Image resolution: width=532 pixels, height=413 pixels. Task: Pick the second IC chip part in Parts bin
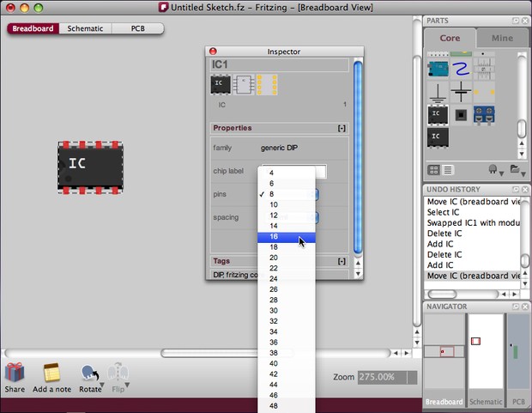(x=438, y=137)
